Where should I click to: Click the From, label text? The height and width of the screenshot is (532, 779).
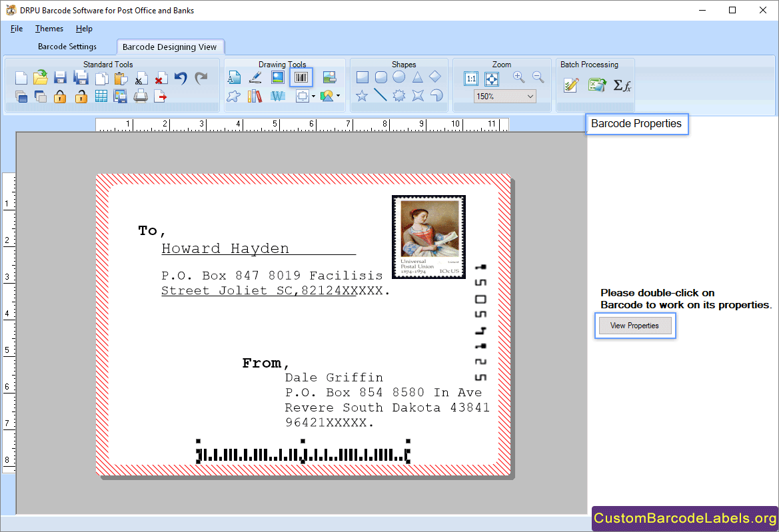pos(265,364)
